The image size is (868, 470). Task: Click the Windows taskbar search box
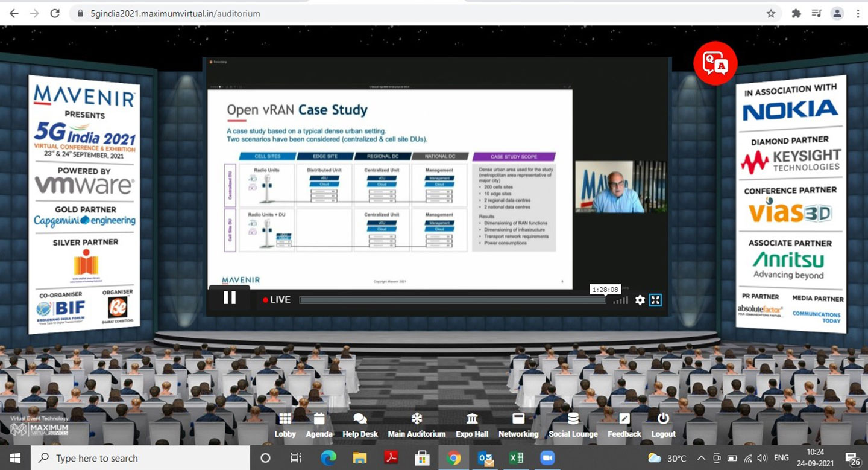coord(140,458)
